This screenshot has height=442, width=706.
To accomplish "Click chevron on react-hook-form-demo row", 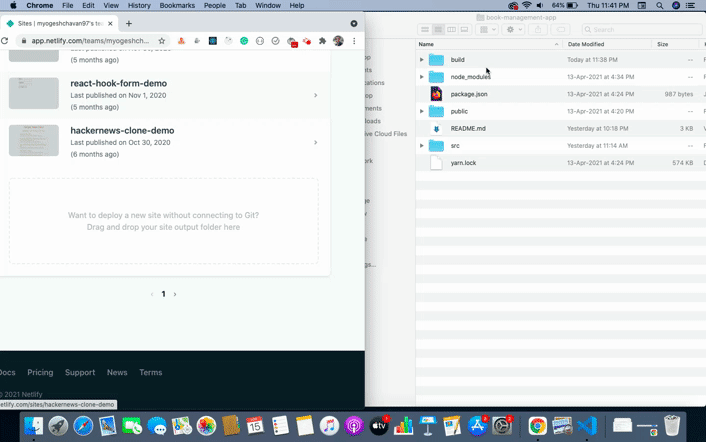I will click(x=316, y=95).
